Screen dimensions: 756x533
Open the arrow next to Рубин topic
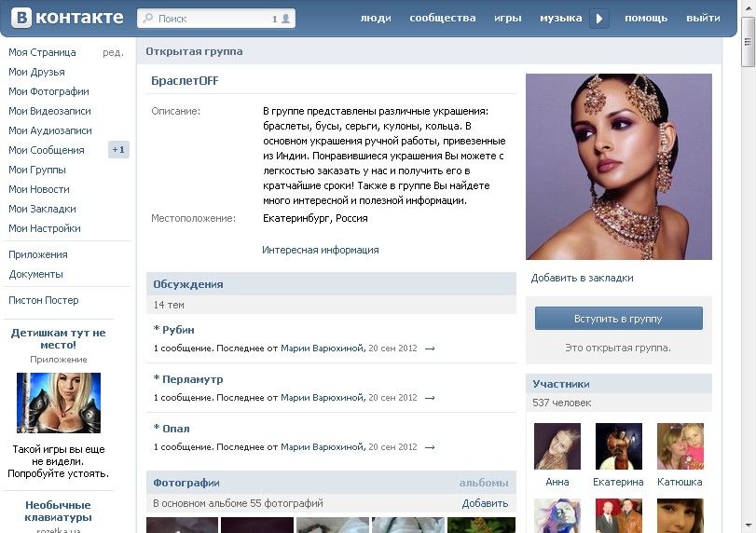(x=430, y=348)
